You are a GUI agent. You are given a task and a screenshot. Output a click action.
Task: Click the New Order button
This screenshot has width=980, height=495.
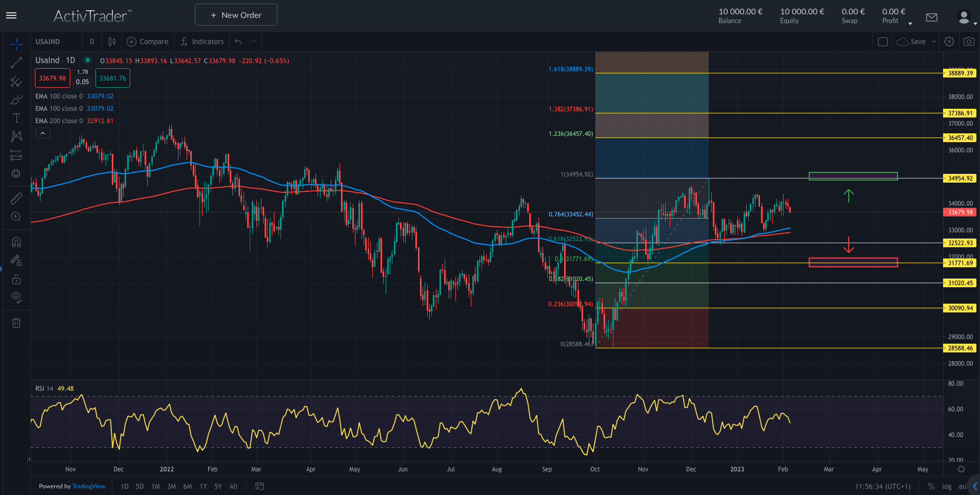(x=236, y=14)
